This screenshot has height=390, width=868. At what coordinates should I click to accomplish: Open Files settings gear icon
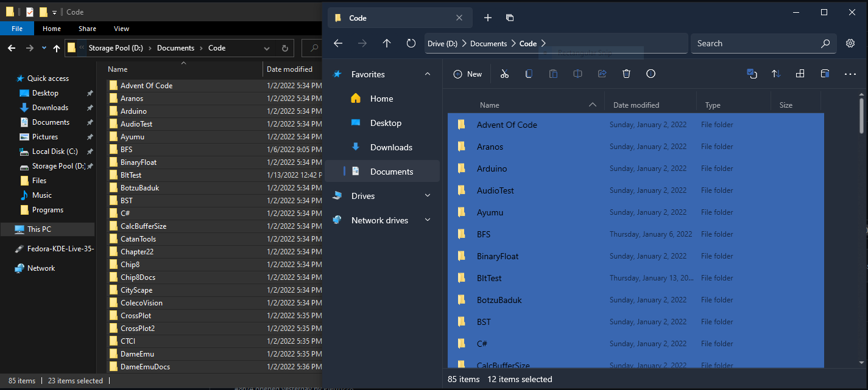point(850,43)
